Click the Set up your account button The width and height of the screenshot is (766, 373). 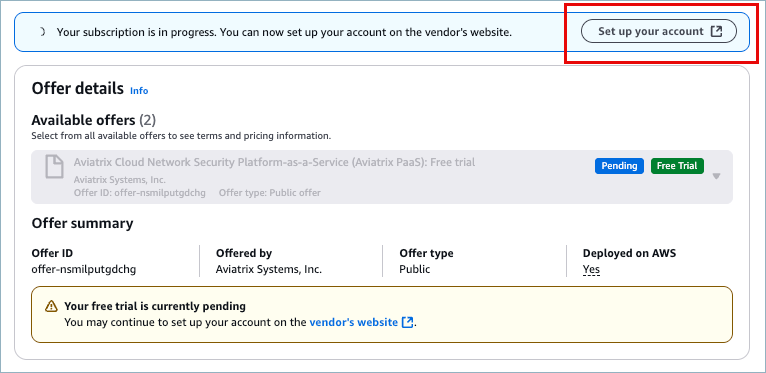pos(659,31)
